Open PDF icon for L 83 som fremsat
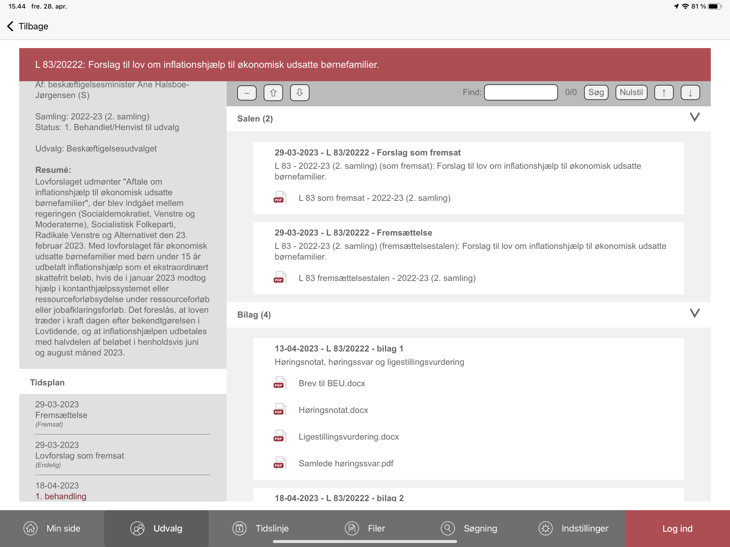 click(280, 198)
